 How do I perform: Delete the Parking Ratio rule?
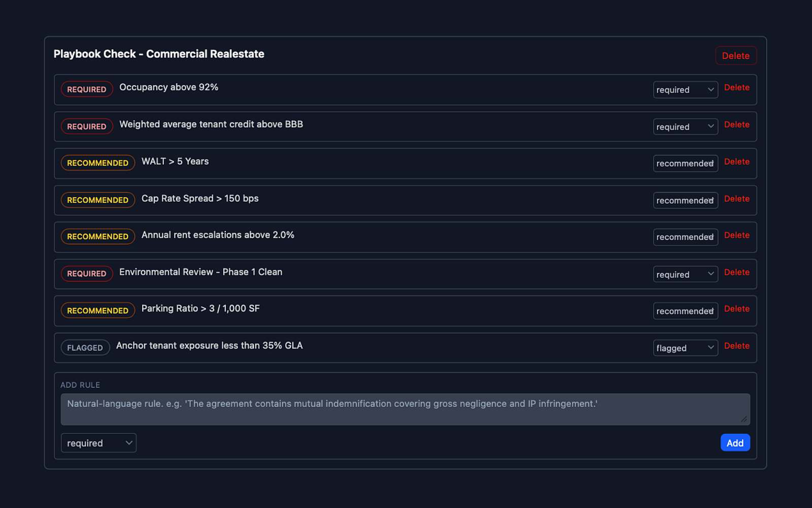point(736,309)
